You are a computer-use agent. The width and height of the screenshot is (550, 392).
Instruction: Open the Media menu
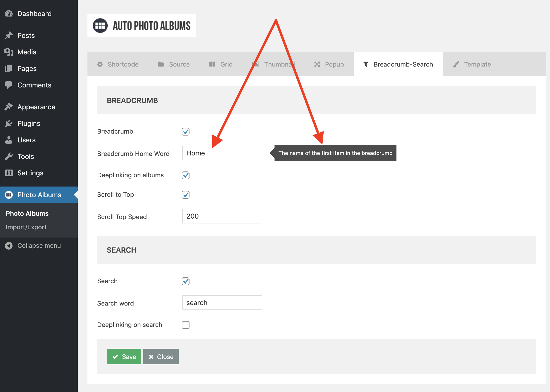[x=39, y=52]
